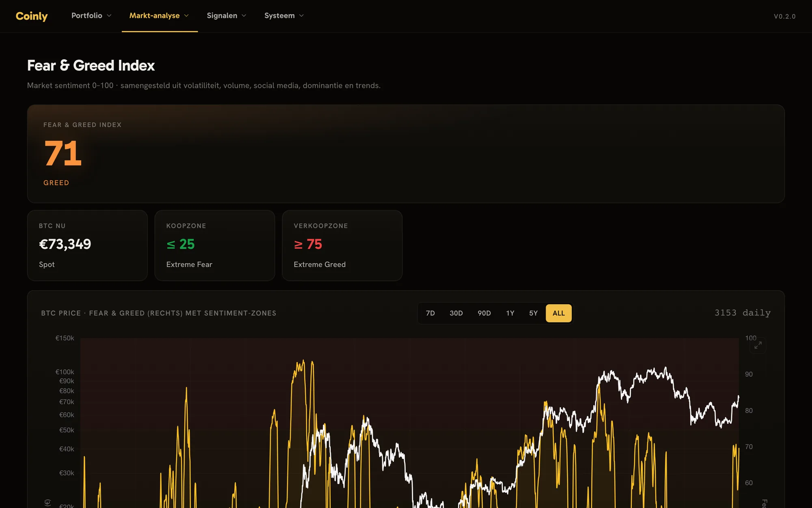Click the Spot label under BTC price
812x508 pixels.
click(47, 265)
